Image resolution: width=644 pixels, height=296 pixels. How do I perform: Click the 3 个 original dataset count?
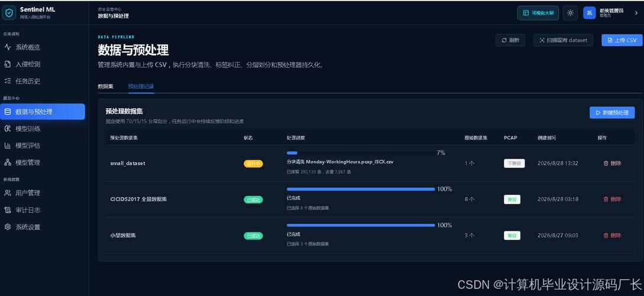pos(470,236)
